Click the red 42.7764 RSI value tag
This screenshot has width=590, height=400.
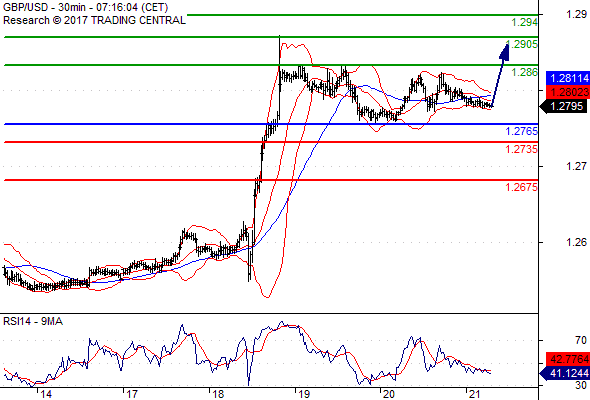pos(567,359)
